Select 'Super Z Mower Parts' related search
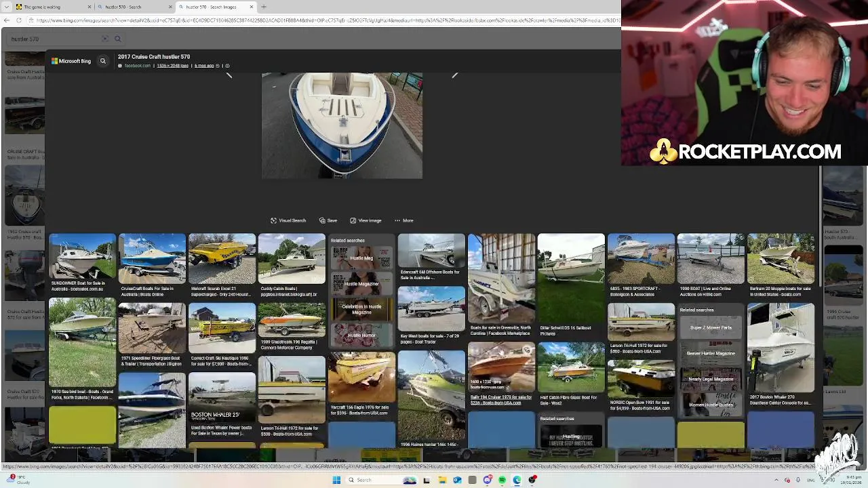Screen dimensions: 868x488 (x=711, y=327)
